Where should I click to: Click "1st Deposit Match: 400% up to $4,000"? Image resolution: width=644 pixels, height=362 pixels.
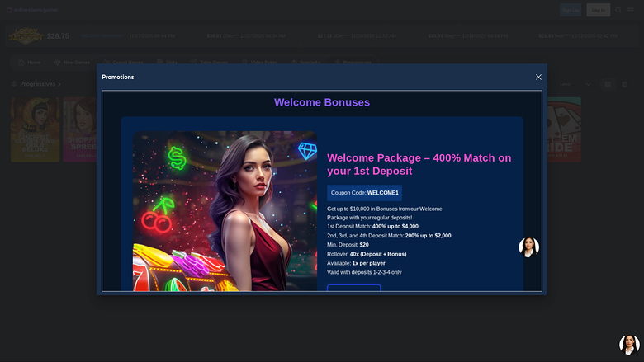[x=372, y=226]
